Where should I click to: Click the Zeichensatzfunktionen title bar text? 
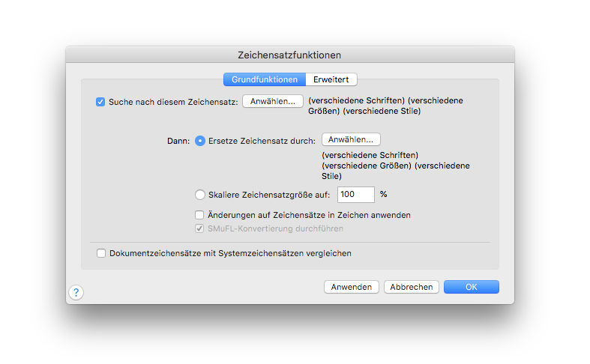coord(289,55)
